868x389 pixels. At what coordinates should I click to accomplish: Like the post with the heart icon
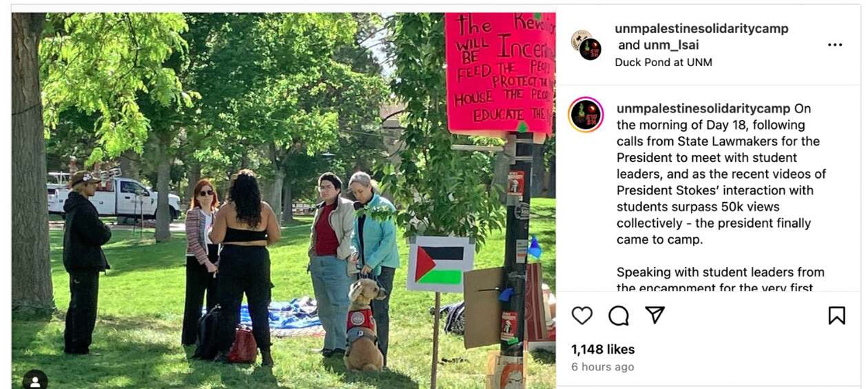(x=582, y=315)
